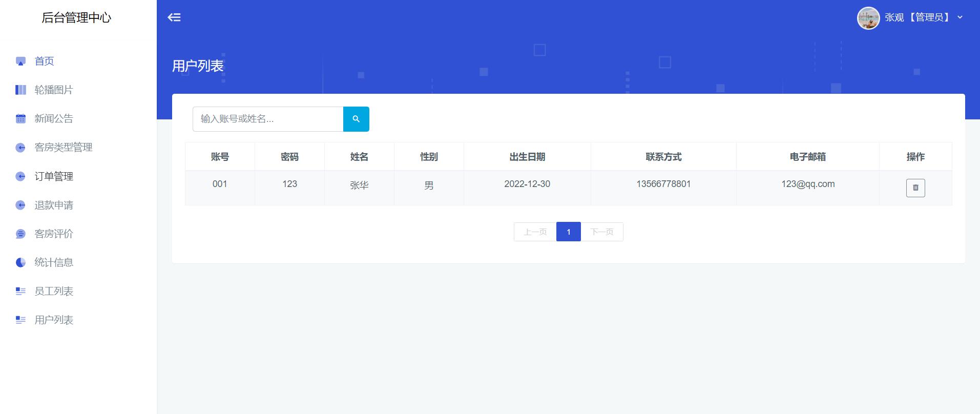Viewport: 980px width, 414px height.
Task: Click the 新闻公告 calendar icon
Action: point(20,119)
